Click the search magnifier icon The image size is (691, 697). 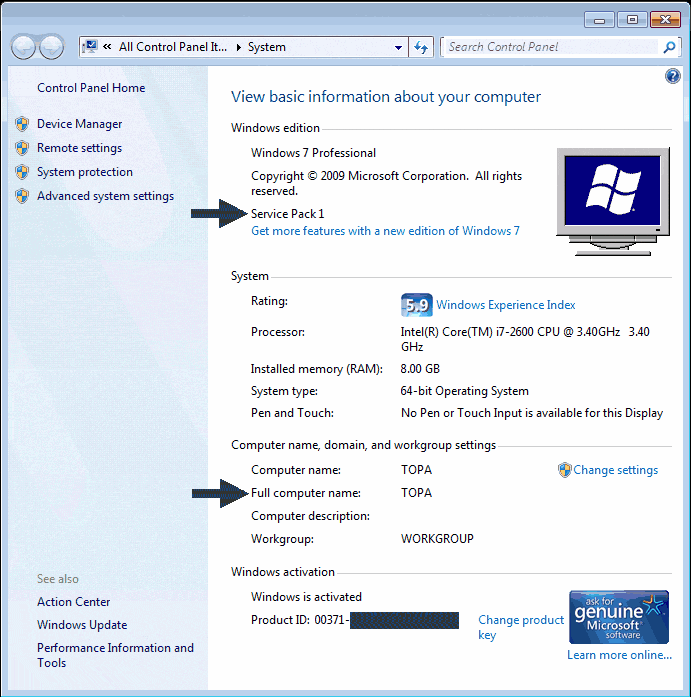(x=669, y=47)
